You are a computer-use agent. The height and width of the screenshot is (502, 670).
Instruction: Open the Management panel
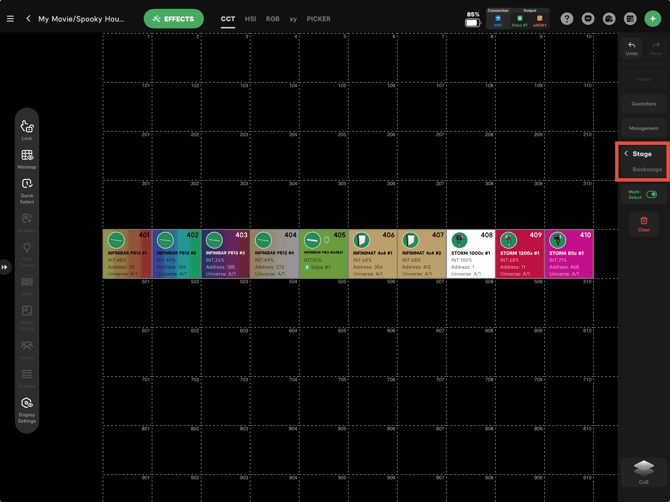tap(644, 128)
